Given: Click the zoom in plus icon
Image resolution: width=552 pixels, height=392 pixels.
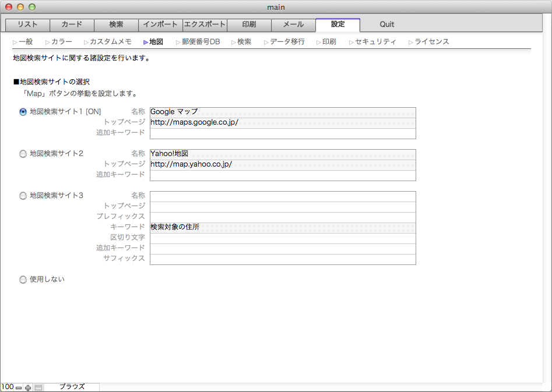Looking at the screenshot, I should click(x=27, y=387).
